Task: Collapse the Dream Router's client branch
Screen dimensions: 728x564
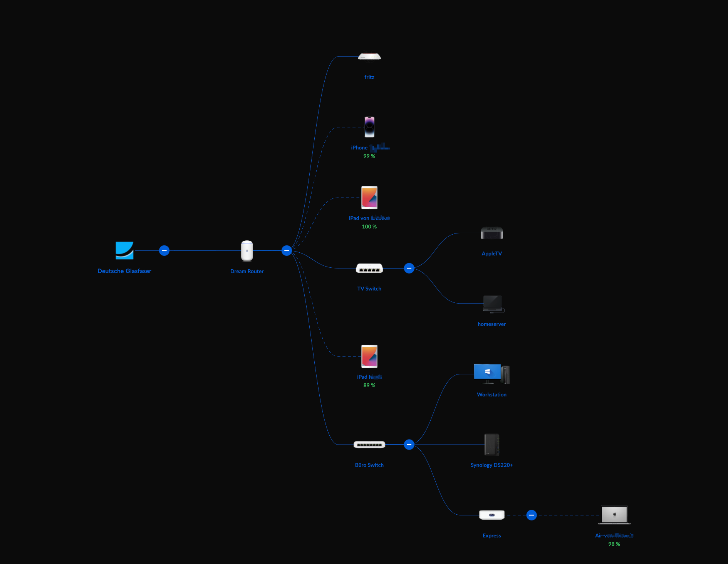Action: coord(287,251)
